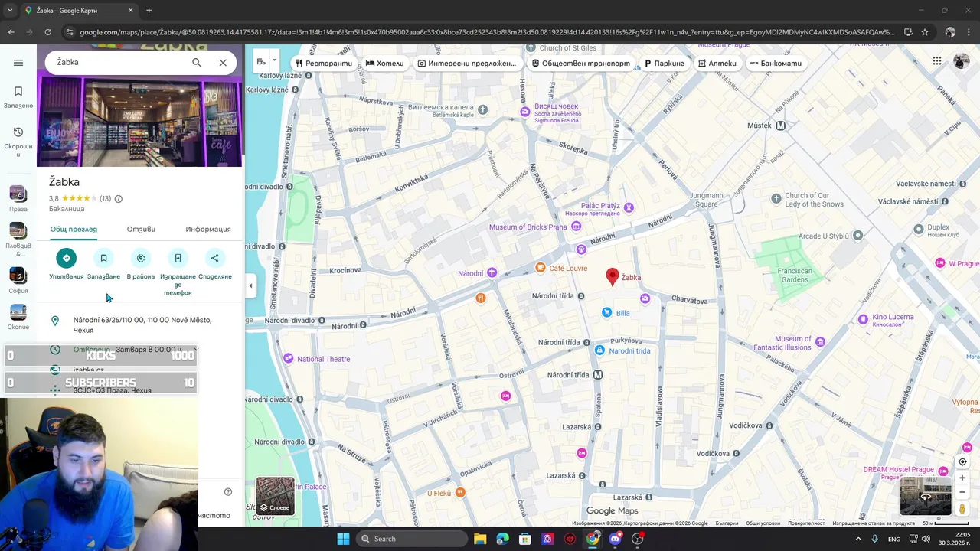This screenshot has height=551, width=980.
Task: Click the Franciscan Gardens label
Action: click(794, 275)
